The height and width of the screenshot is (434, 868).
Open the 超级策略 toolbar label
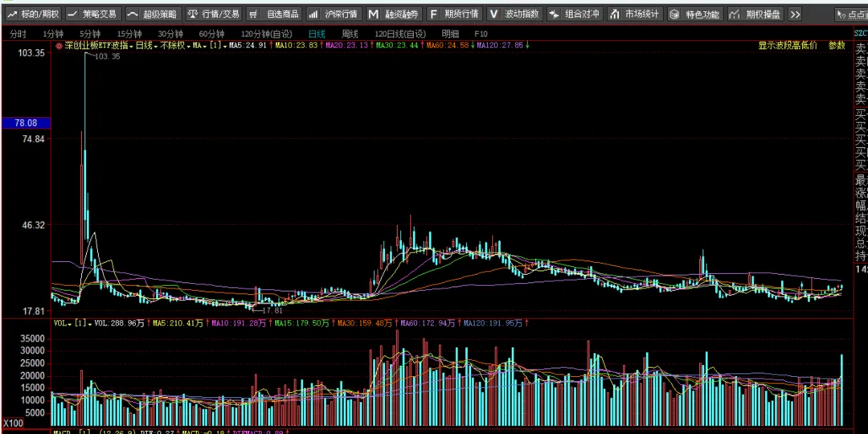[x=160, y=14]
